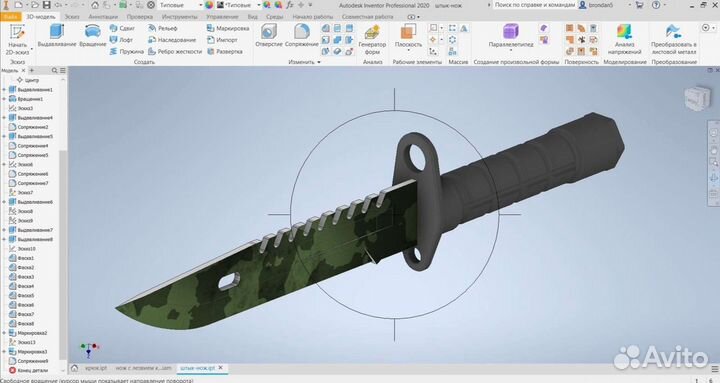
Task: Convert to sheet metal part
Action: tap(674, 39)
